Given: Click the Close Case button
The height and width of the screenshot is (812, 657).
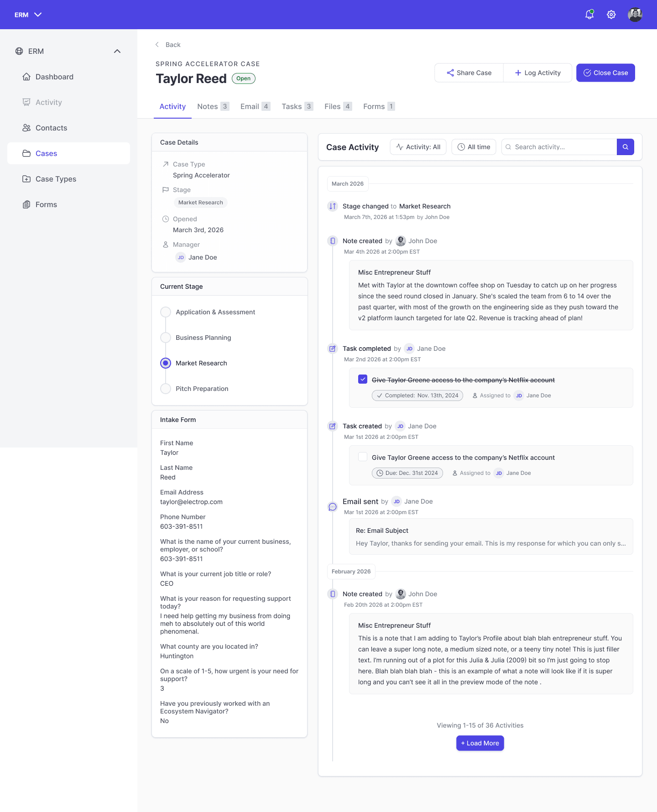Looking at the screenshot, I should tap(605, 73).
